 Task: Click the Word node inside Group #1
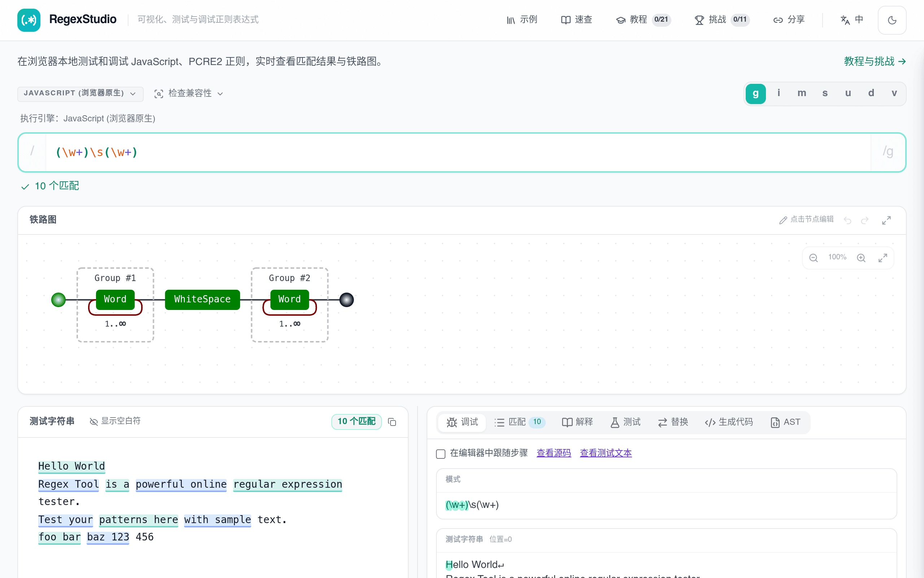pyautogui.click(x=115, y=299)
